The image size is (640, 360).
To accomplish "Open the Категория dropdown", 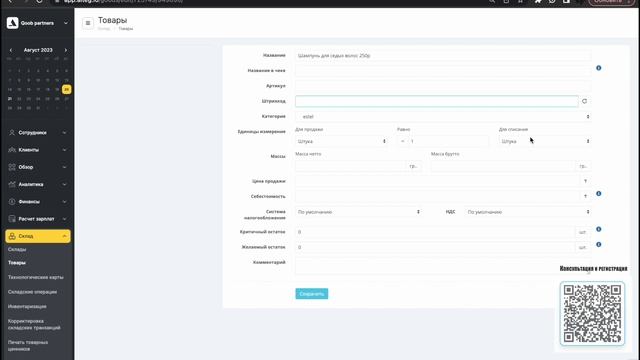I will pos(443,117).
